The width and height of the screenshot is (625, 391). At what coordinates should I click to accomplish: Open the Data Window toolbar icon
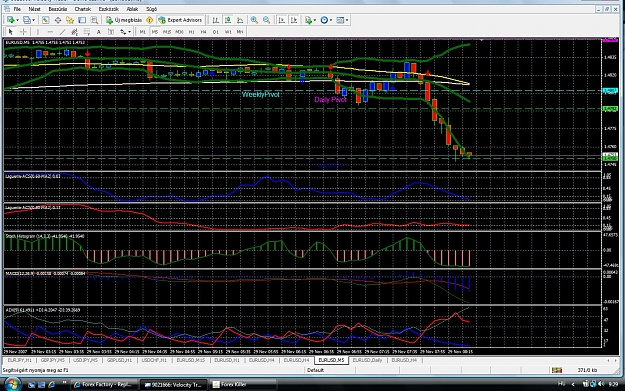tap(58, 20)
